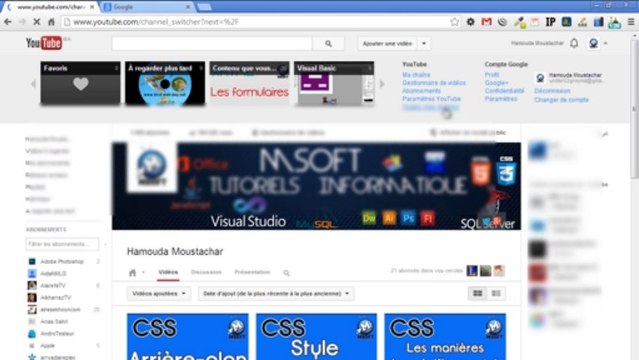This screenshot has height=360, width=639.
Task: Click the blue square extension after IP
Action: pos(566,22)
